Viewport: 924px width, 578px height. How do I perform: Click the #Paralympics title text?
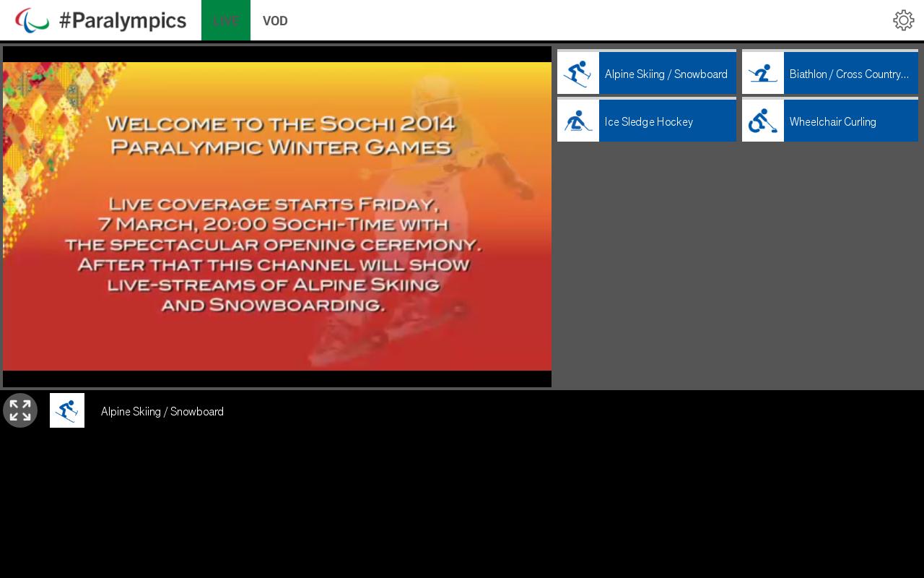click(x=123, y=20)
